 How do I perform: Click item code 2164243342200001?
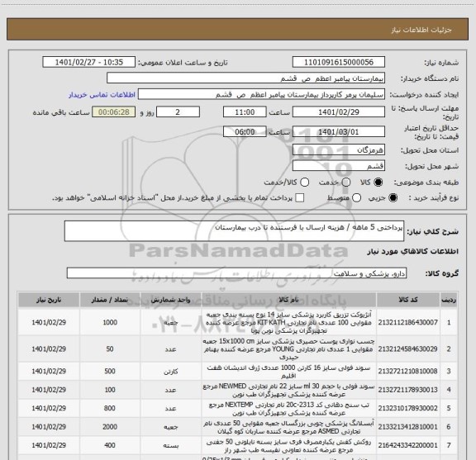click(x=407, y=445)
